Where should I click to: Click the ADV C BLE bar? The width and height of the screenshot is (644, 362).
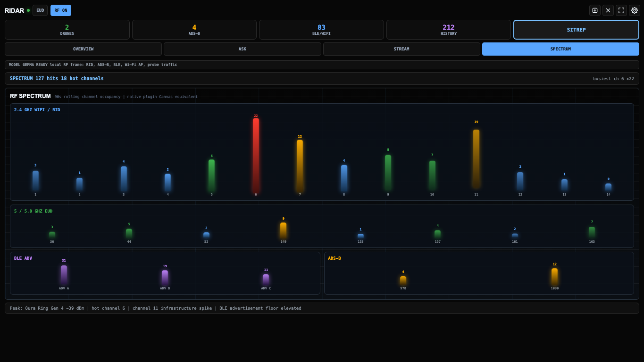pyautogui.click(x=266, y=280)
